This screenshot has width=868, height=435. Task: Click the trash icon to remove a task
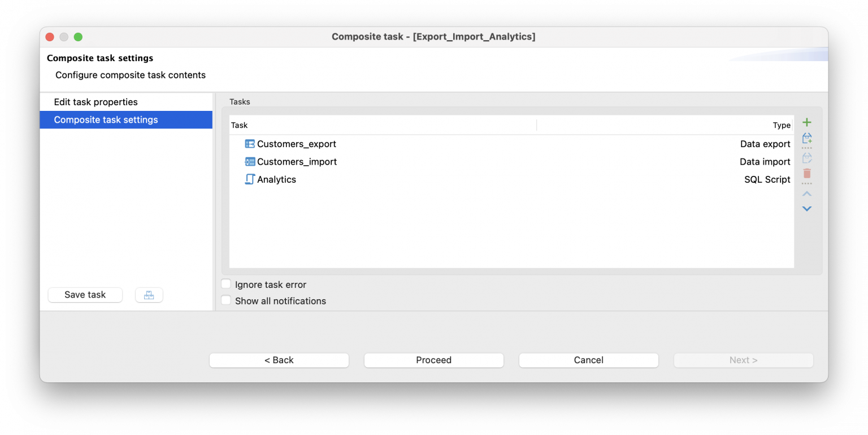pyautogui.click(x=806, y=174)
